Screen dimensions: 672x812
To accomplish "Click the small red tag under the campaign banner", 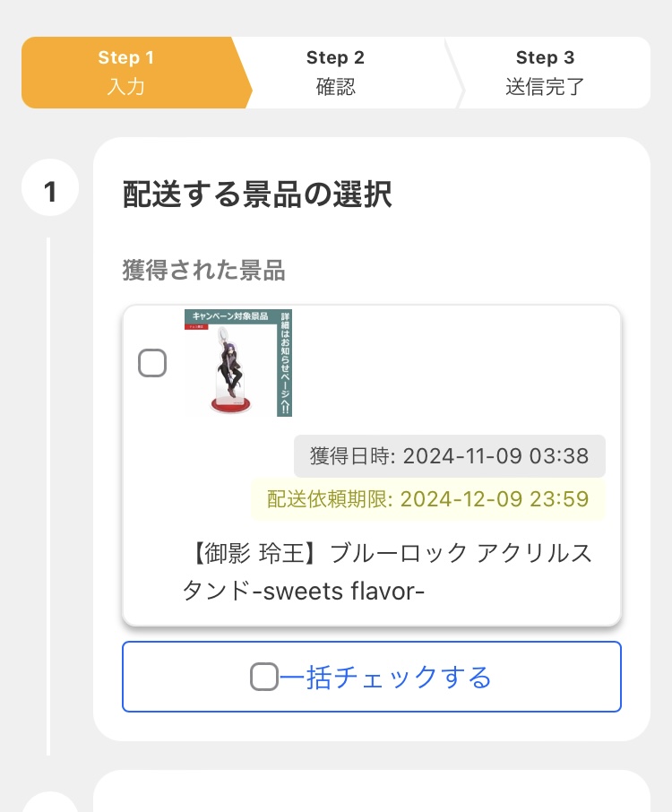I will click(197, 327).
